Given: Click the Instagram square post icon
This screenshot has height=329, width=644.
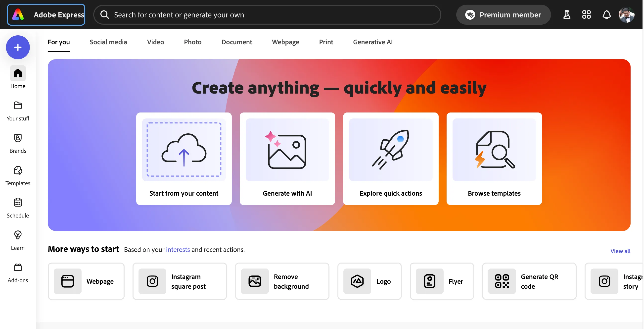Looking at the screenshot, I should point(152,281).
